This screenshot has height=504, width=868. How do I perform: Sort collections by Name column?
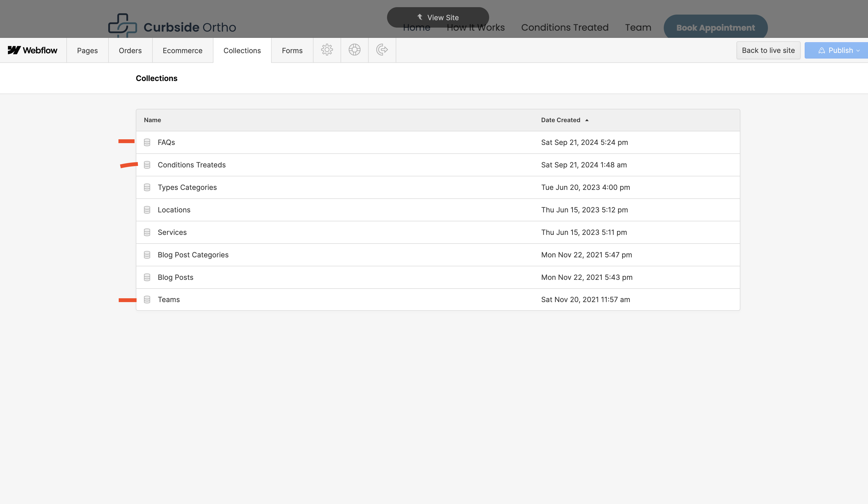coord(152,120)
